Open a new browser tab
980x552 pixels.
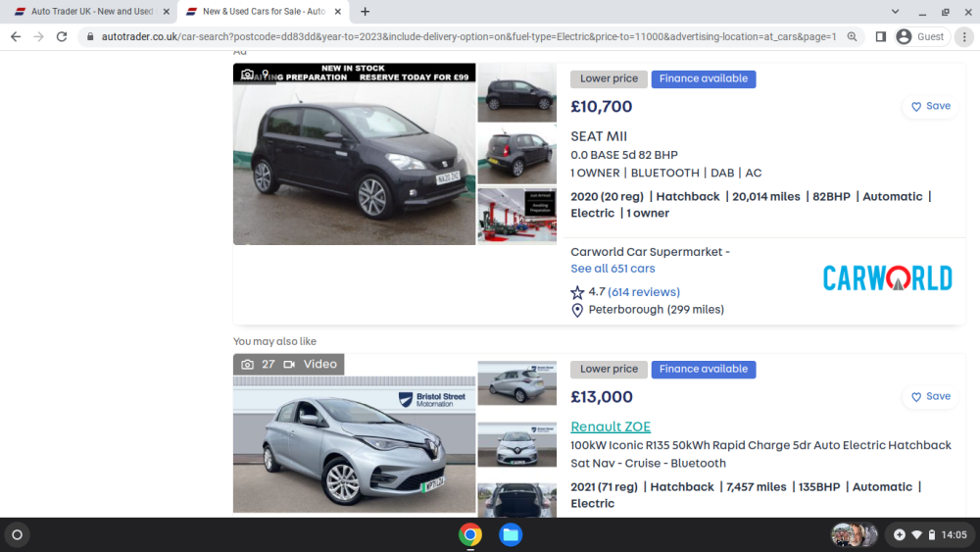tap(365, 11)
